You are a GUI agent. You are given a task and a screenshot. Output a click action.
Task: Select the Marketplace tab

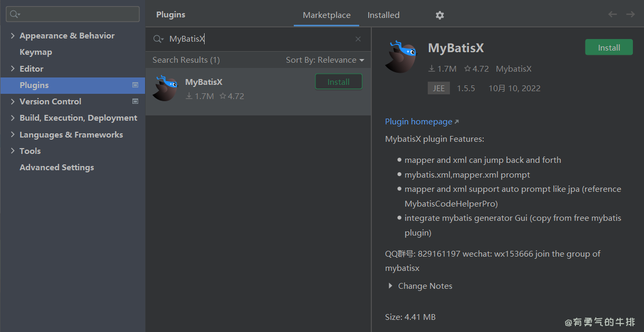tap(326, 15)
